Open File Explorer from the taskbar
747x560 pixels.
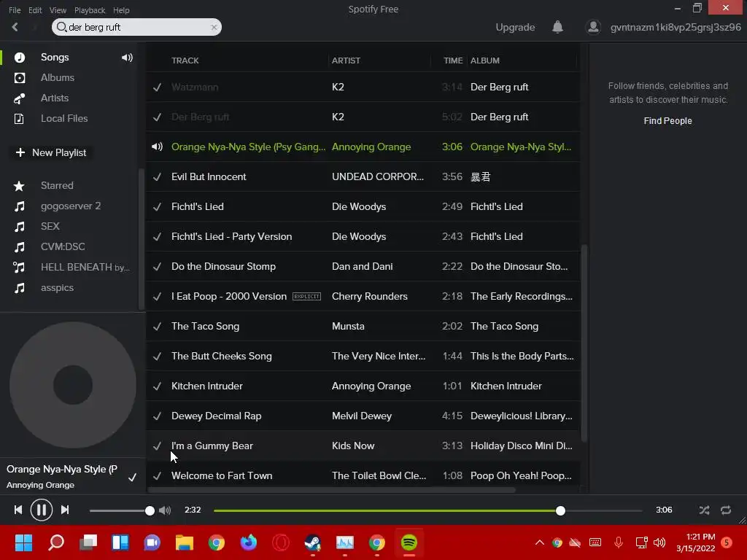tap(185, 542)
